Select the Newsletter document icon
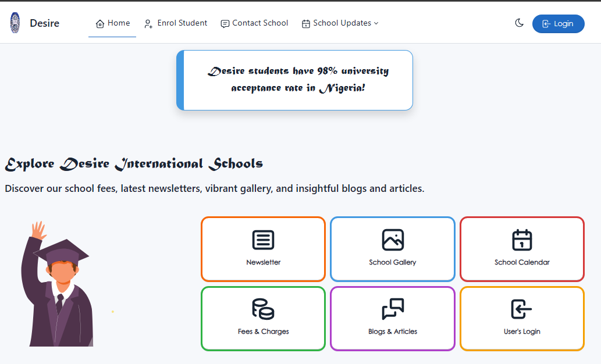The width and height of the screenshot is (601, 364). pos(263,239)
